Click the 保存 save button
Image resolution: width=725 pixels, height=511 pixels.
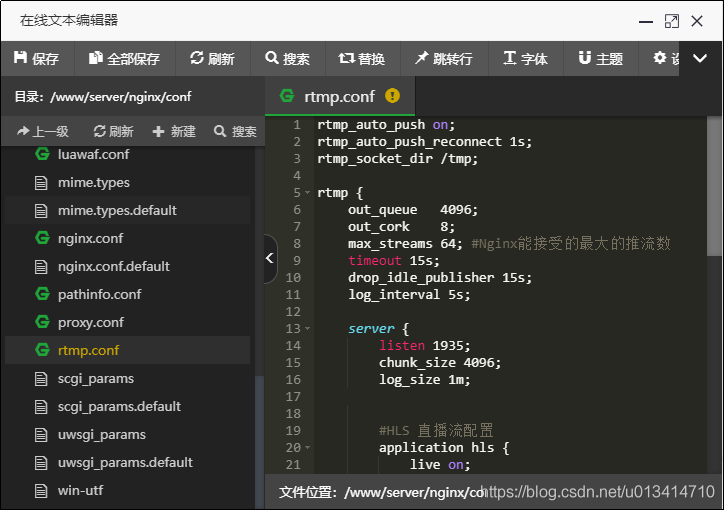(x=37, y=58)
